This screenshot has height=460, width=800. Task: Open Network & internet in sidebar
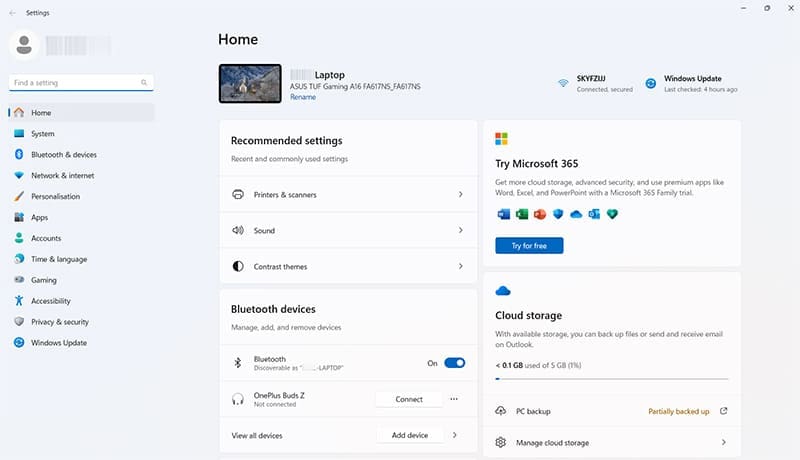[x=62, y=175]
